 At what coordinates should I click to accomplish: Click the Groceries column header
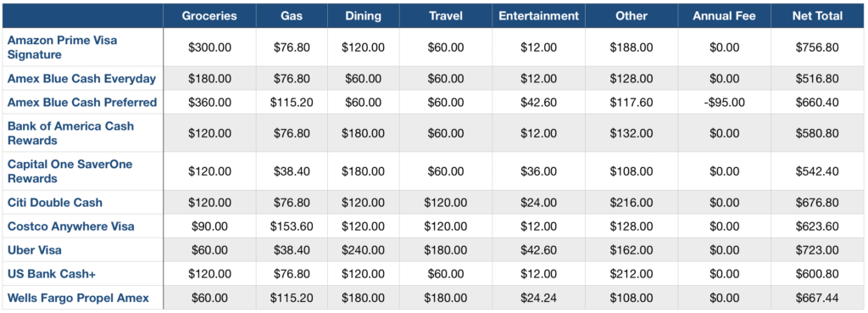[x=209, y=16]
